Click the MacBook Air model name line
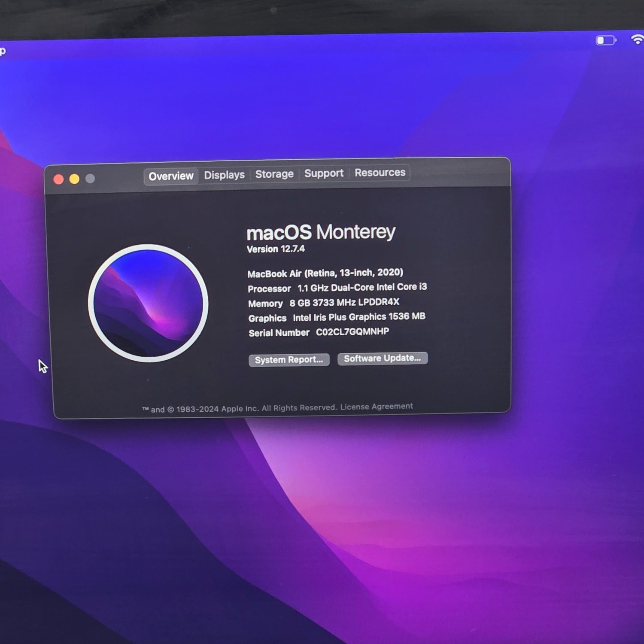The width and height of the screenshot is (644, 644). (x=325, y=273)
